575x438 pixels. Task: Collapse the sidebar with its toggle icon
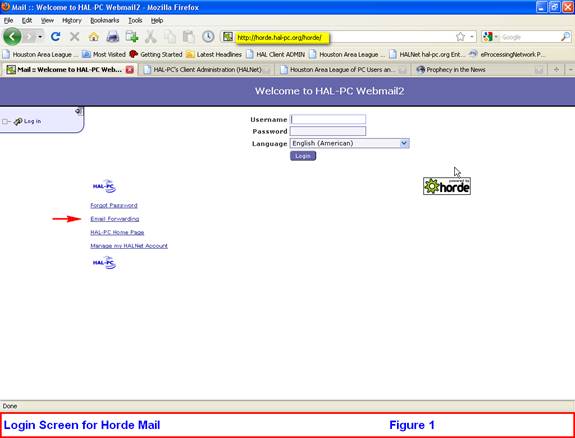(x=78, y=111)
